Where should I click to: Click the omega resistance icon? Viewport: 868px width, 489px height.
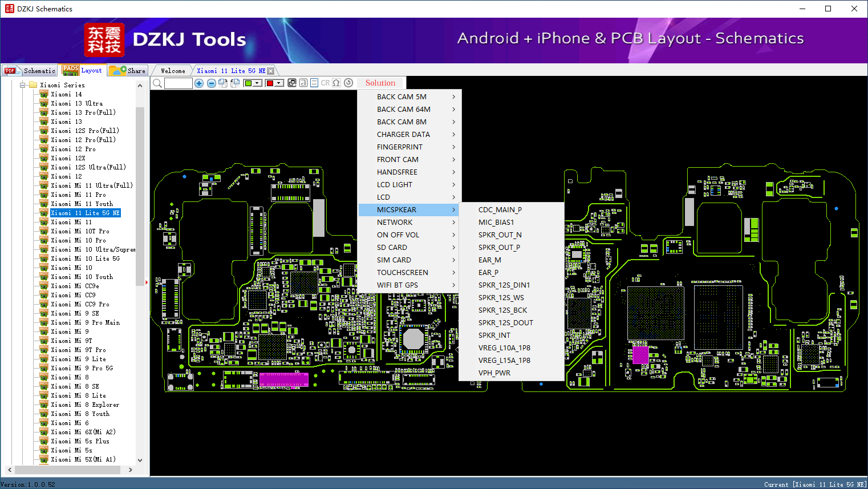coord(336,83)
